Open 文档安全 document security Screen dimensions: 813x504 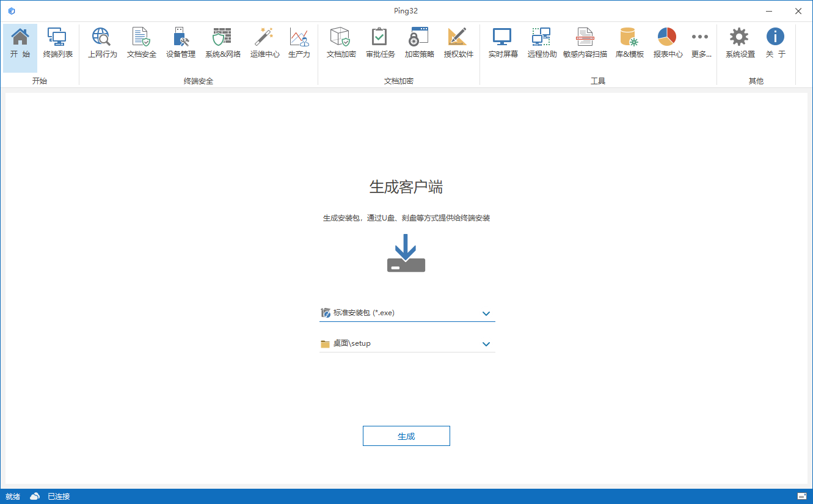(141, 43)
